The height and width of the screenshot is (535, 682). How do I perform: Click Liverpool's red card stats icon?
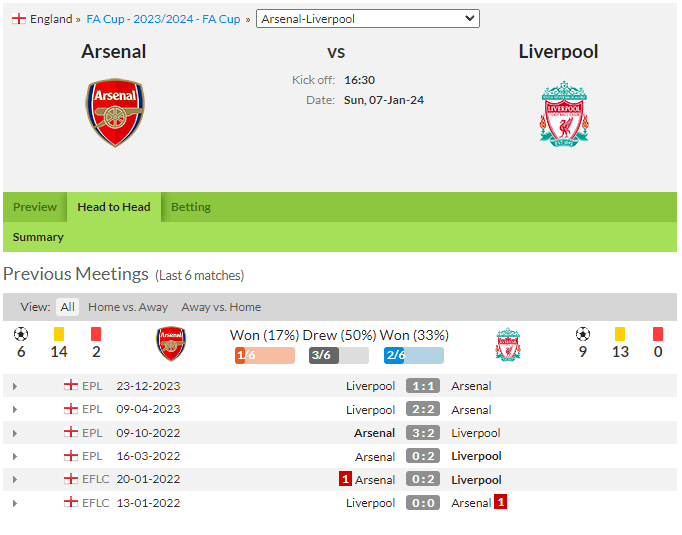(x=658, y=334)
